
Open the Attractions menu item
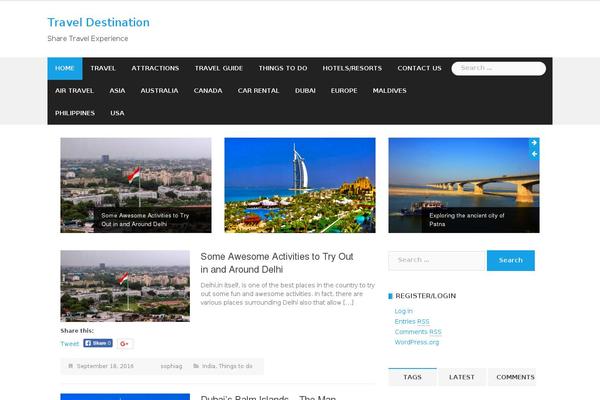155,68
